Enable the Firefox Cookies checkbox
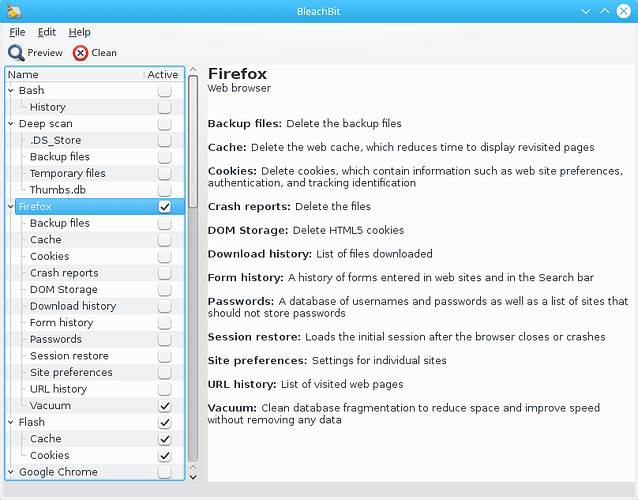 pos(164,257)
